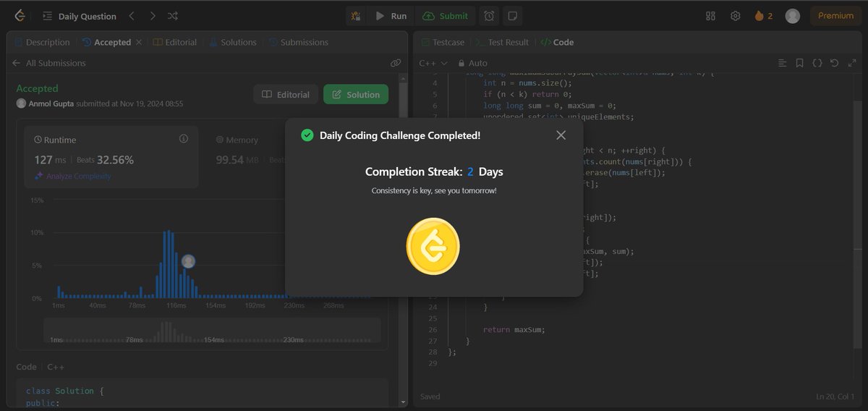Close the Accepted tab
This screenshot has height=411, width=868.
pos(138,42)
